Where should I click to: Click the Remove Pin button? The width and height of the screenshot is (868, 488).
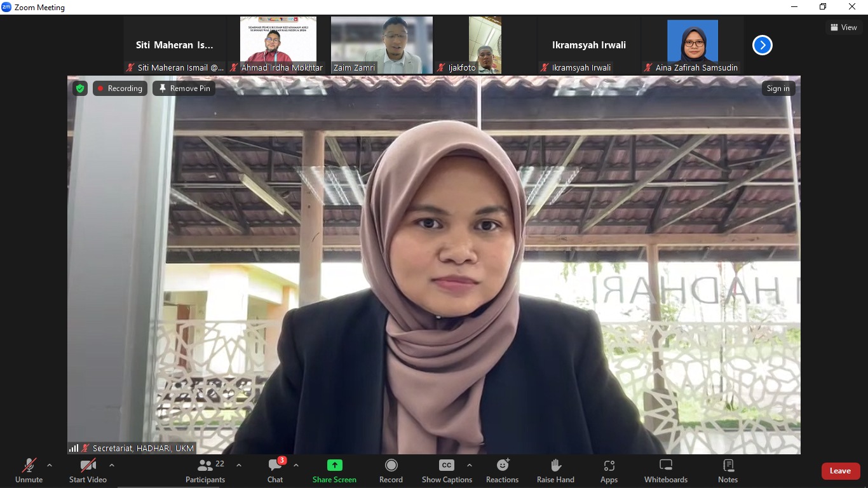click(x=184, y=88)
